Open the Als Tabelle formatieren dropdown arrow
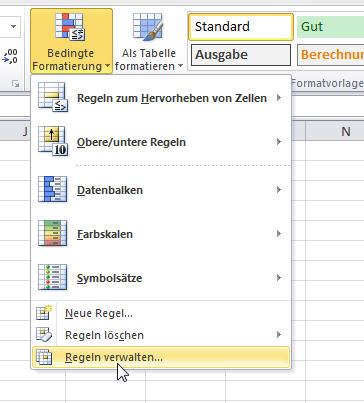The image size is (364, 403). [x=180, y=65]
